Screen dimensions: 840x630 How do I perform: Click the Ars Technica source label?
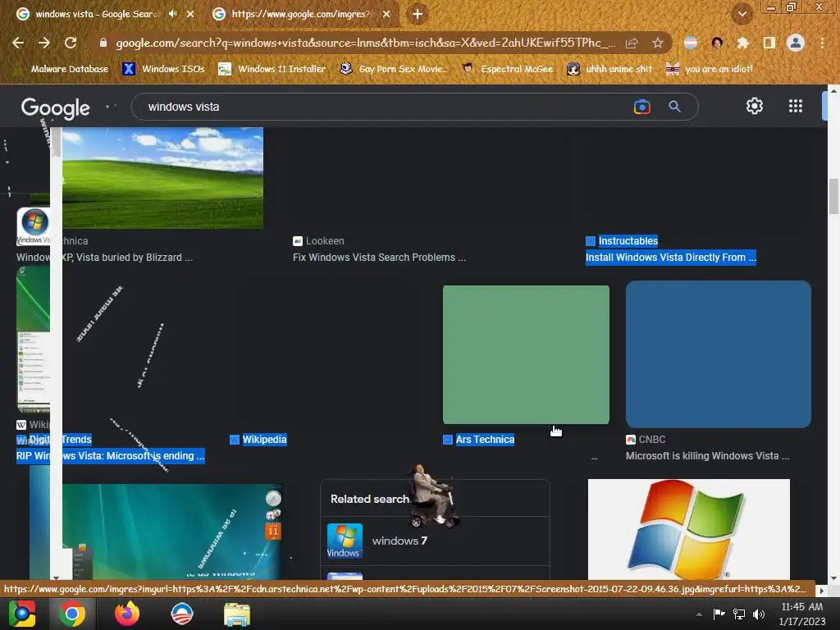[485, 440]
